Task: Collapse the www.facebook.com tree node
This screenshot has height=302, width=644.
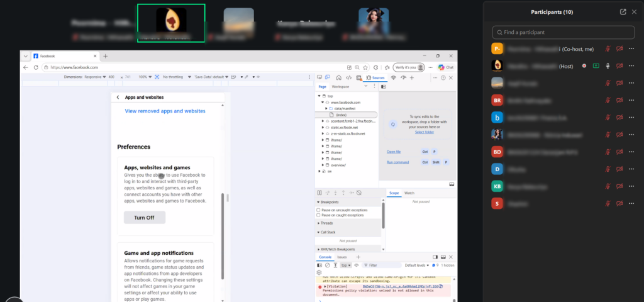Action: [323, 102]
